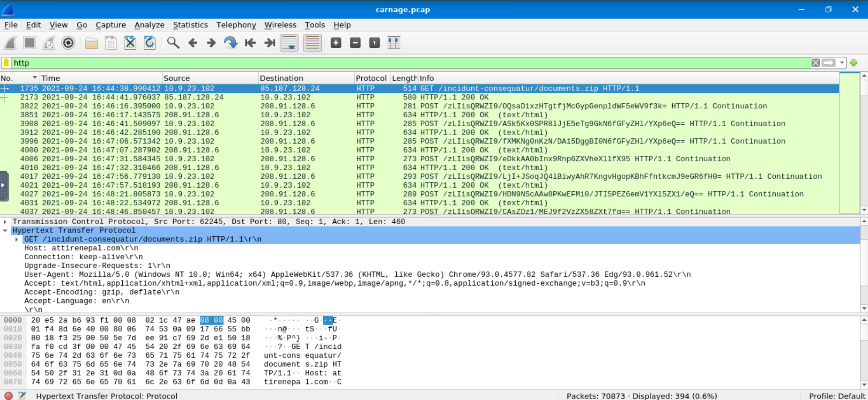Image resolution: width=868 pixels, height=400 pixels.
Task: Reset text to normal size
Action: (374, 43)
